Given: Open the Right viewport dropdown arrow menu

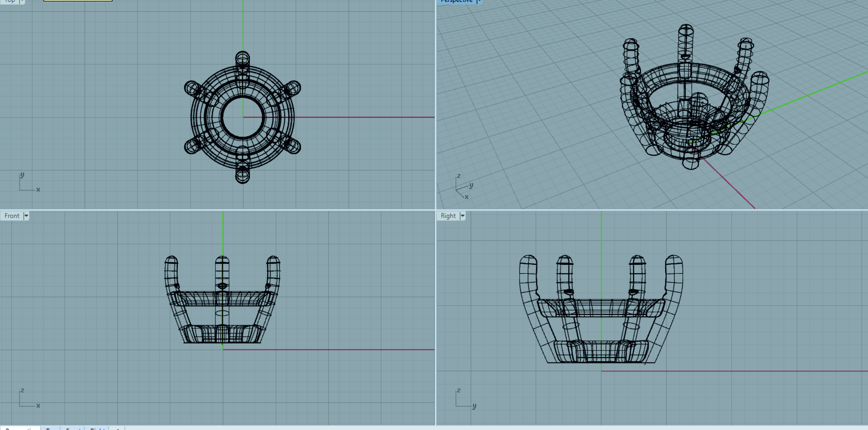Looking at the screenshot, I should (463, 216).
